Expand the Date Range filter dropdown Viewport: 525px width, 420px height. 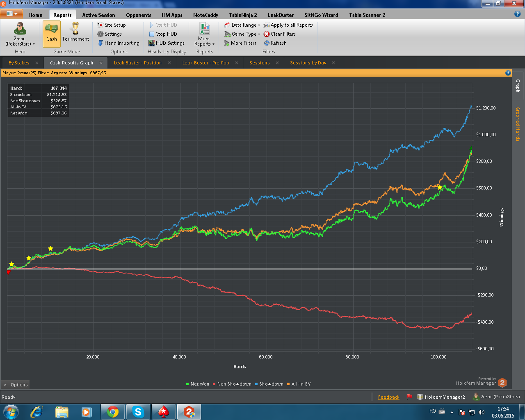(x=242, y=25)
